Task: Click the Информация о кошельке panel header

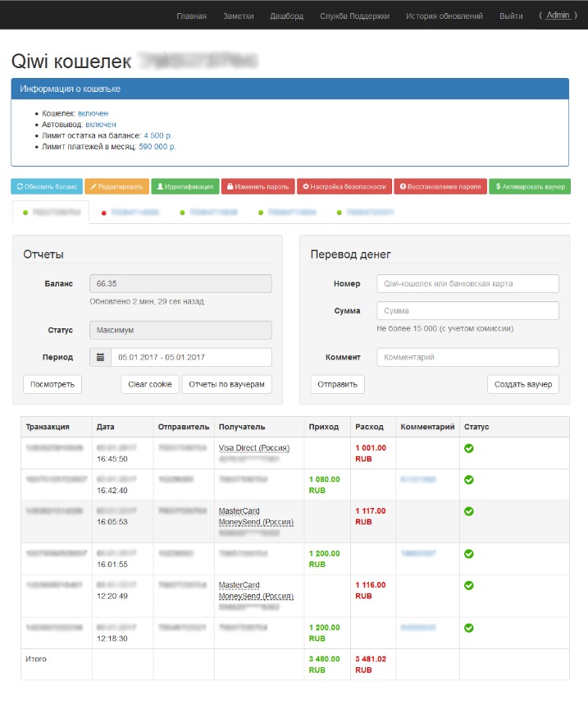Action: tap(289, 89)
